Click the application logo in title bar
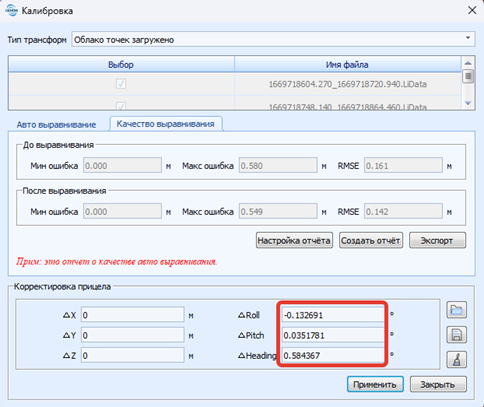This screenshot has width=484, height=407. click(x=11, y=11)
